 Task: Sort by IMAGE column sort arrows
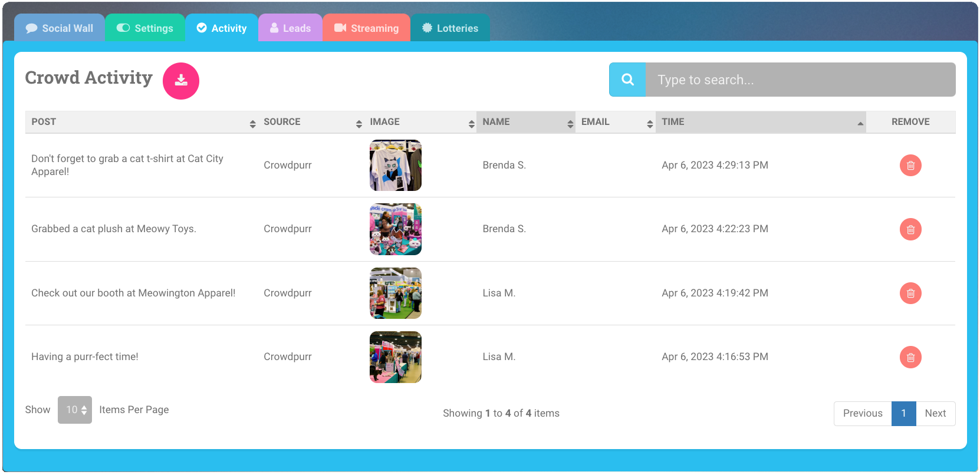471,124
